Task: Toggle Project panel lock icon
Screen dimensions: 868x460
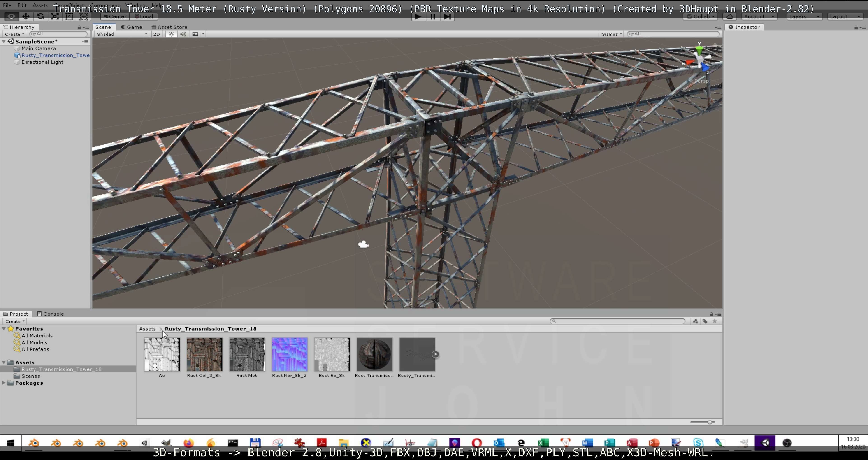Action: click(x=711, y=314)
